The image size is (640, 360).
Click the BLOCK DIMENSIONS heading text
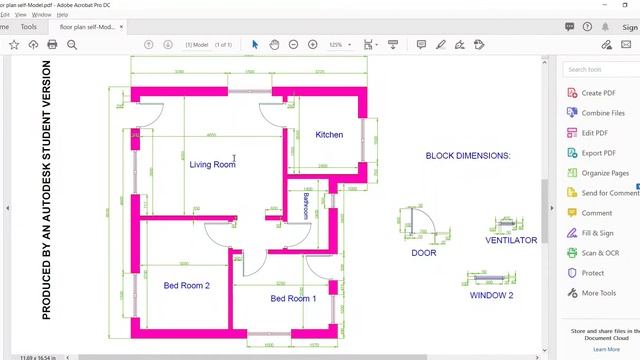[x=468, y=156]
